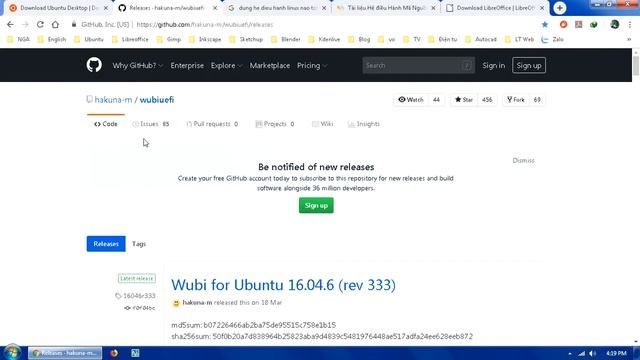
Task: Switch to Download LibreOffice browser tab
Action: coord(495,8)
